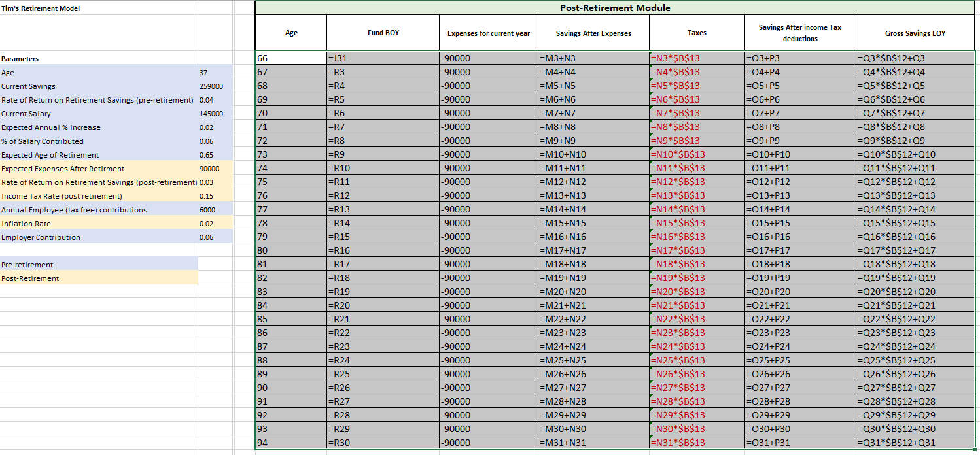980x455 pixels.
Task: Click the =Q31*$B$12+Q31 cell
Action: pos(915,443)
